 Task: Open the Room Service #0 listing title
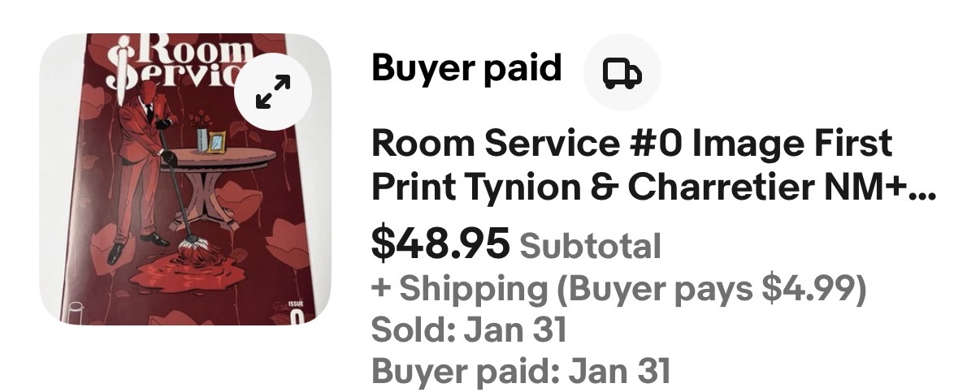click(x=631, y=144)
